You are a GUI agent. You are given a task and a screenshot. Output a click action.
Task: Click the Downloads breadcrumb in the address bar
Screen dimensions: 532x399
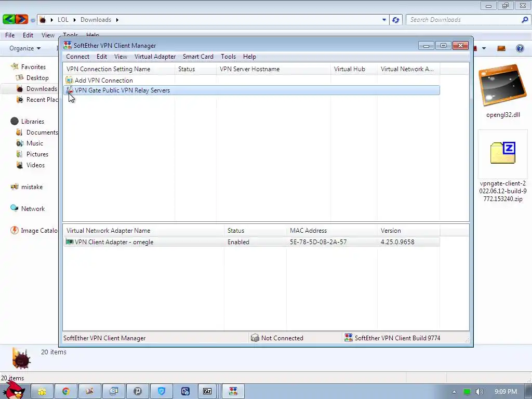pyautogui.click(x=96, y=20)
